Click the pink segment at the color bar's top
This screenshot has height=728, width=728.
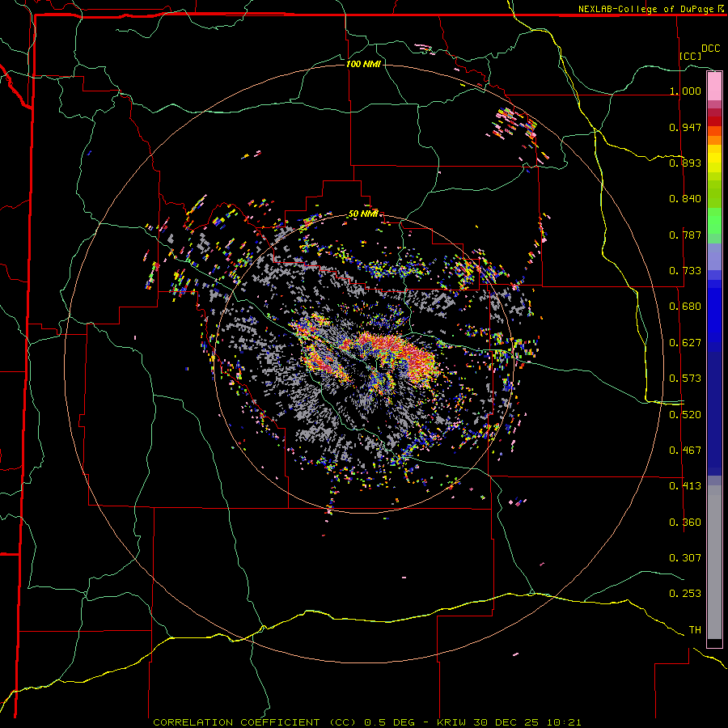714,87
